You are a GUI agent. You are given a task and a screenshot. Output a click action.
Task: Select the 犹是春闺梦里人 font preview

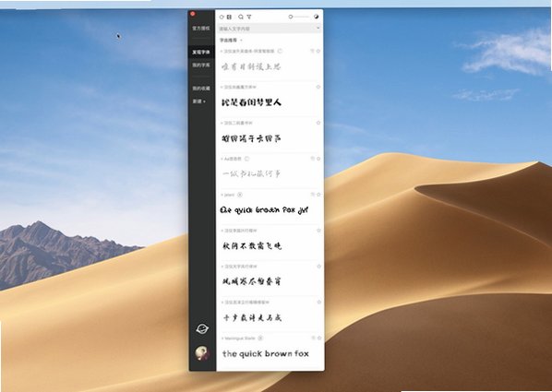(251, 102)
